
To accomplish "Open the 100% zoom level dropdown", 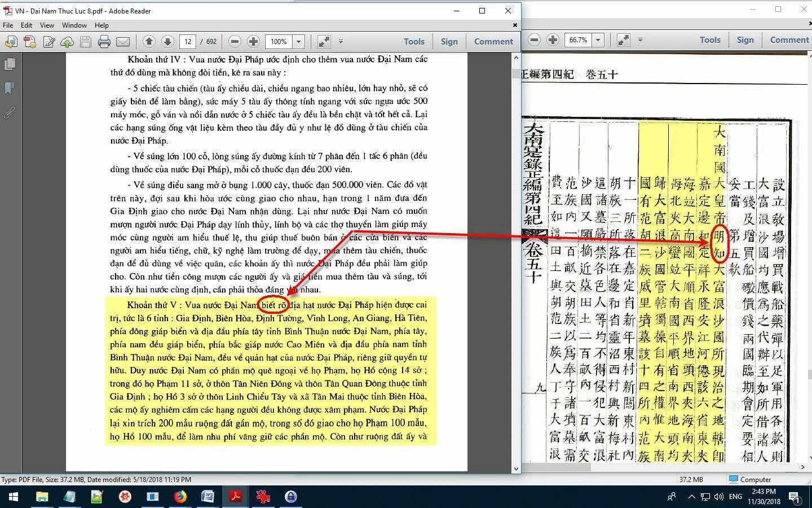I will tap(299, 42).
